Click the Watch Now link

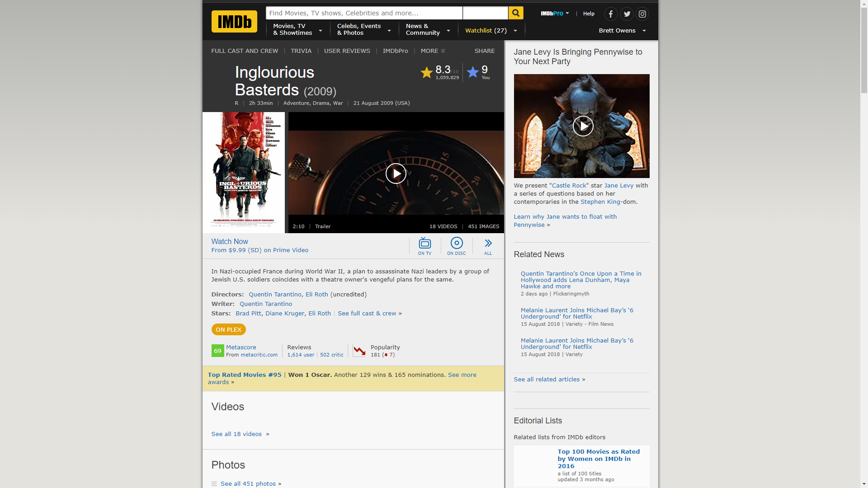tap(230, 242)
